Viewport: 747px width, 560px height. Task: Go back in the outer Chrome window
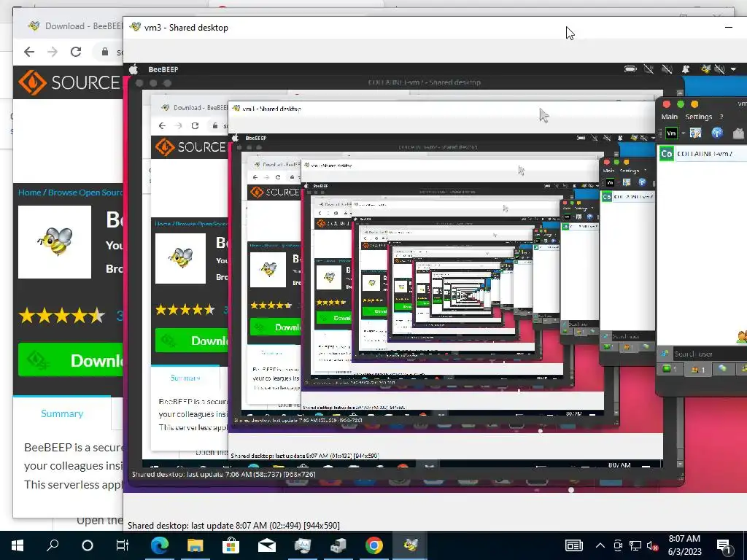point(29,52)
